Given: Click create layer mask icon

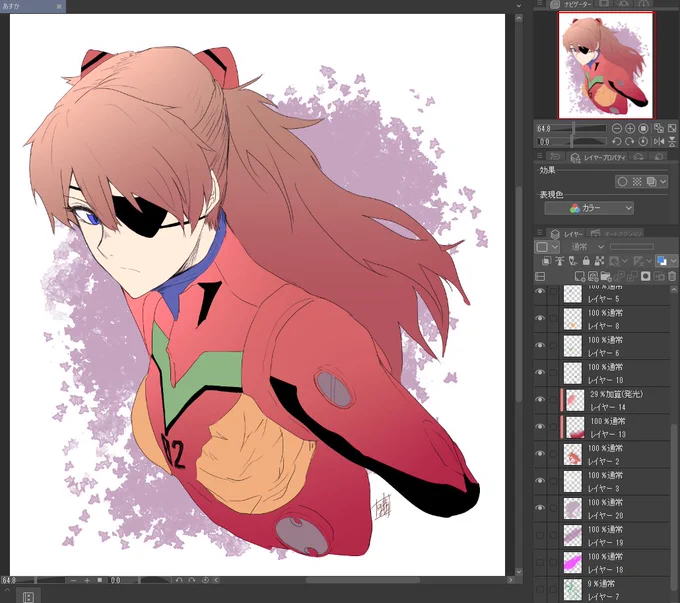Looking at the screenshot, I should point(645,276).
